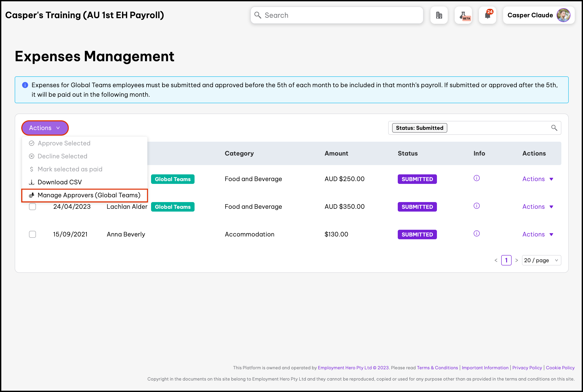Click the organisation building icon
583x392 pixels.
[x=439, y=15]
